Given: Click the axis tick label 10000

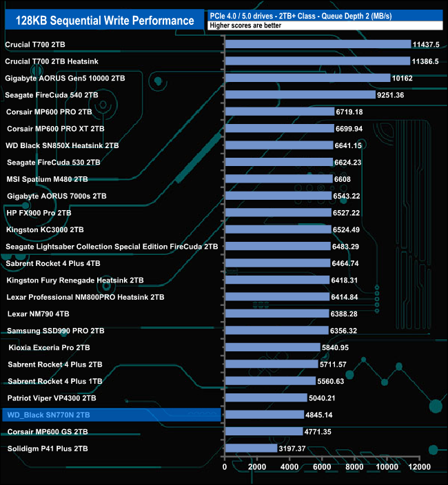Looking at the screenshot, I should click(387, 467).
